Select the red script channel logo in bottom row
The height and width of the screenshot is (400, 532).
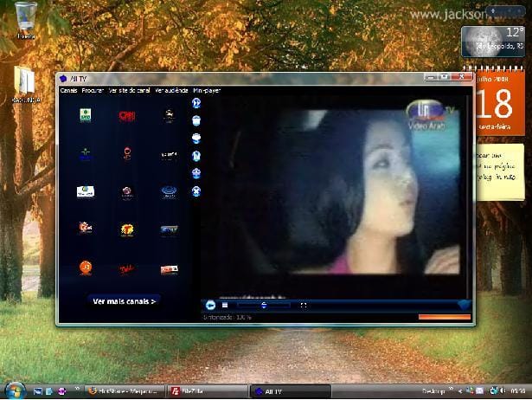tap(127, 269)
